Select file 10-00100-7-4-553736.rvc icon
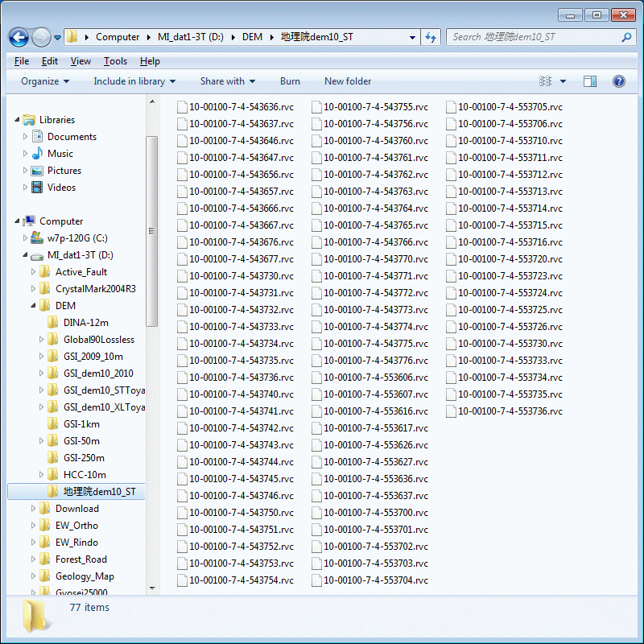This screenshot has height=644, width=644. coord(451,411)
